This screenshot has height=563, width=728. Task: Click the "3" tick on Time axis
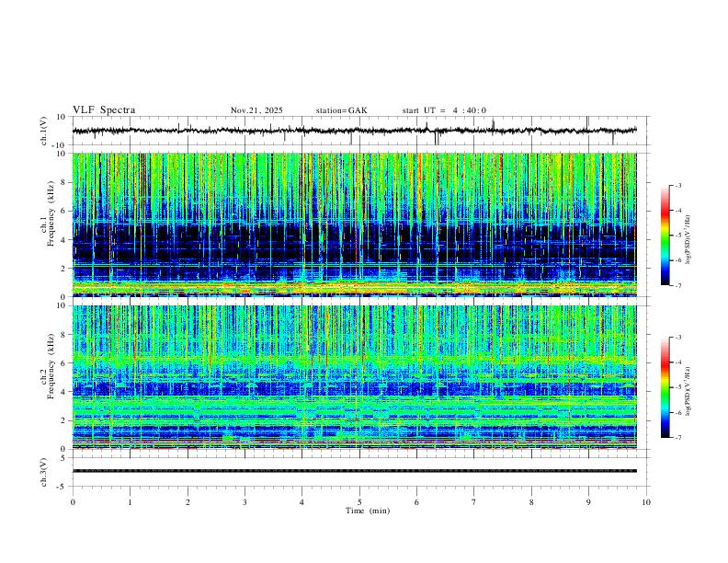(x=245, y=502)
